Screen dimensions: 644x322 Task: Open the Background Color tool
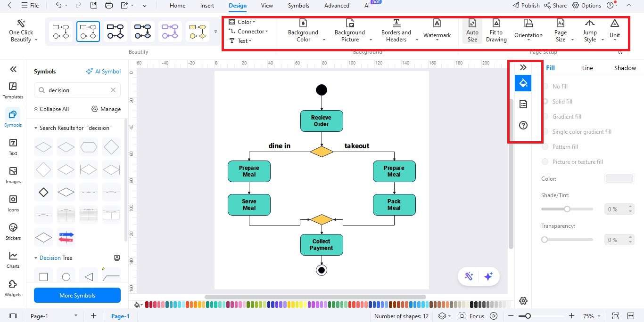pyautogui.click(x=303, y=31)
